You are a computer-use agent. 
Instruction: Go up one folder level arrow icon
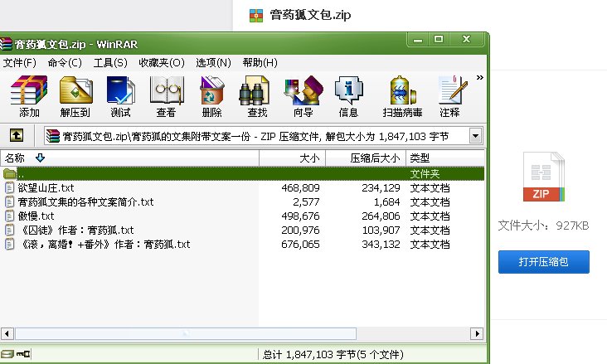pyautogui.click(x=17, y=135)
